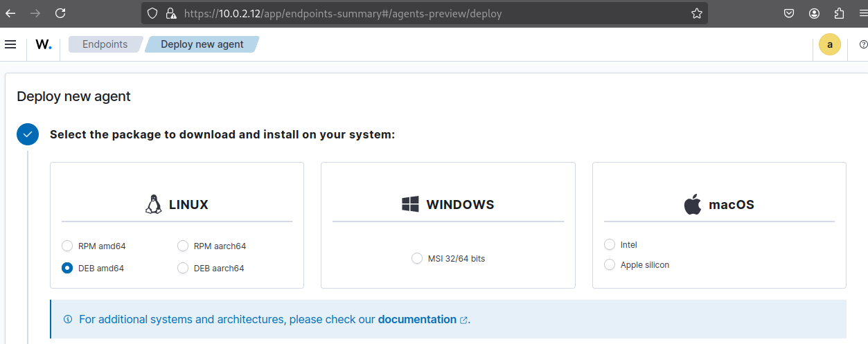Choose MSI 32/64 bits Windows package

point(417,258)
